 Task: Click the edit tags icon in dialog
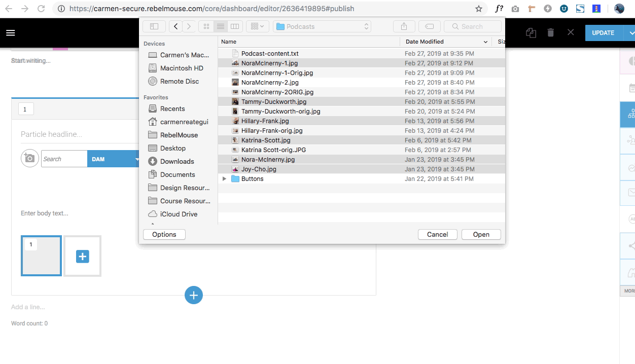click(429, 26)
